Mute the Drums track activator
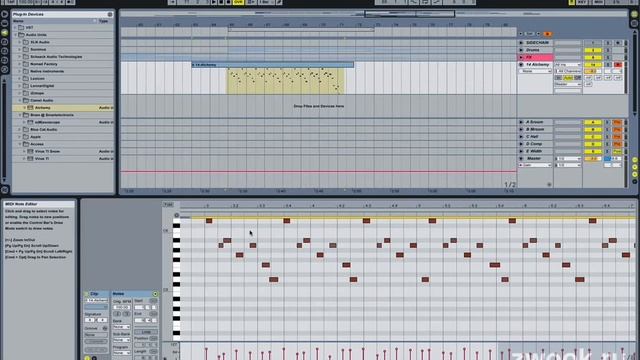 coord(592,50)
